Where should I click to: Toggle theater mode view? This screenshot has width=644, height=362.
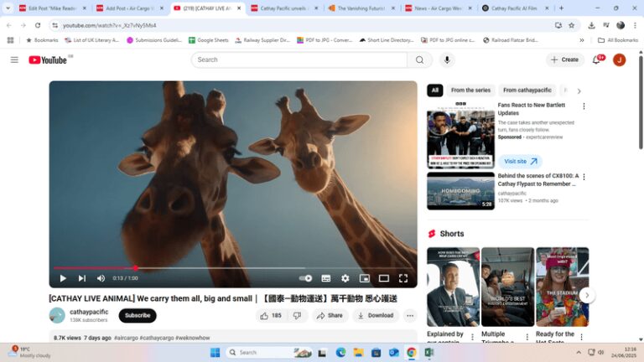(x=384, y=278)
